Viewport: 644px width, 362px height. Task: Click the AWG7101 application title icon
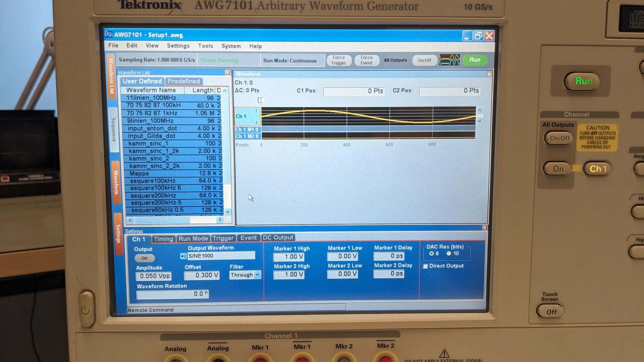coord(109,35)
